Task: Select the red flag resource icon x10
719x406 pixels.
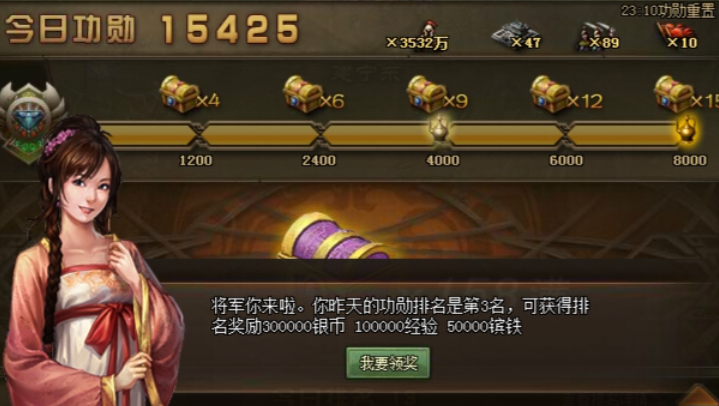Action: click(676, 34)
